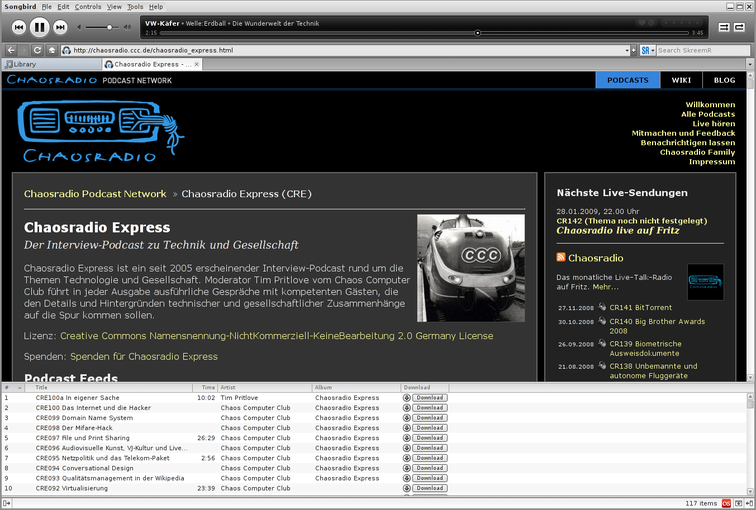756x510 pixels.
Task: Adjust the volume slider knob
Action: [109, 27]
